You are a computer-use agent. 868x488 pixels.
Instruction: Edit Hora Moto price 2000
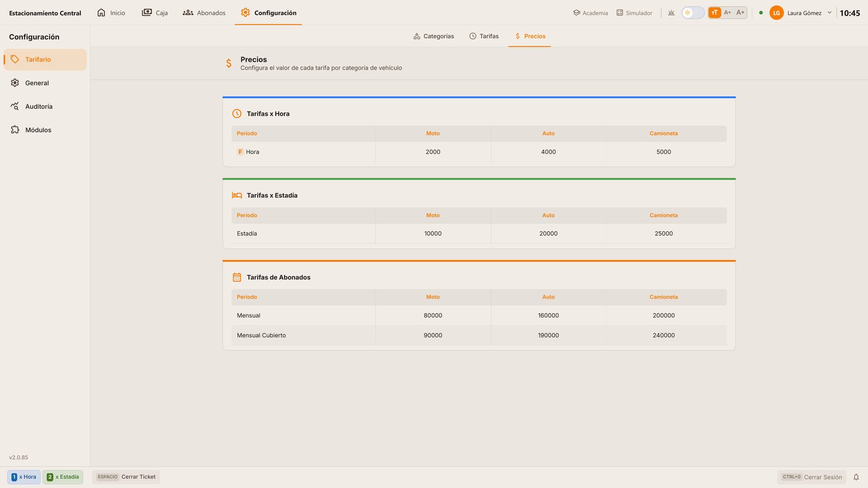coord(433,152)
